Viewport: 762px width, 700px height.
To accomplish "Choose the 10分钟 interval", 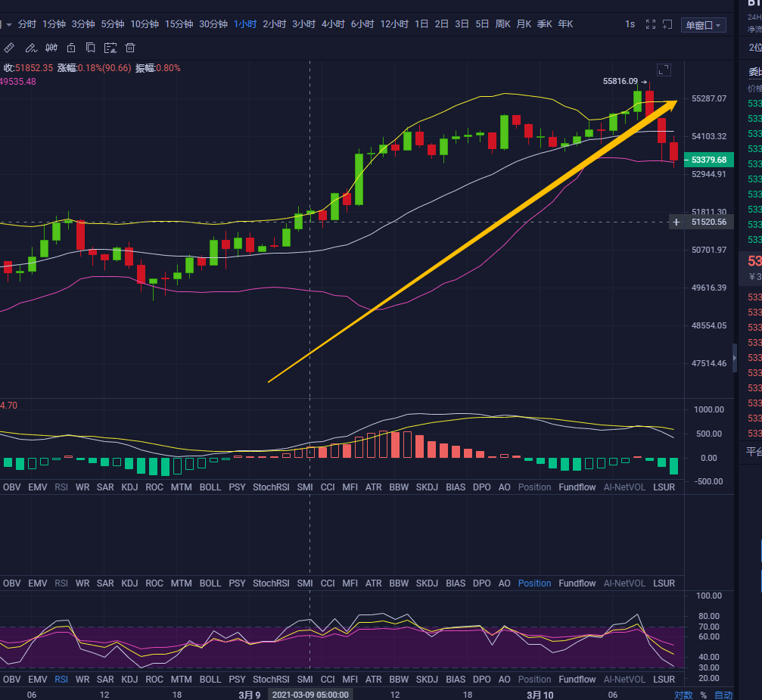I will point(145,24).
